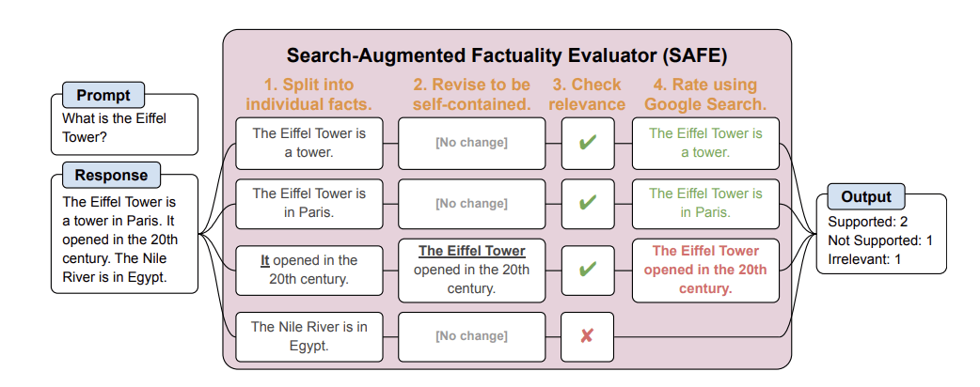Click the "1. Split into individual facts." heading
The height and width of the screenshot is (387, 980).
click(309, 94)
